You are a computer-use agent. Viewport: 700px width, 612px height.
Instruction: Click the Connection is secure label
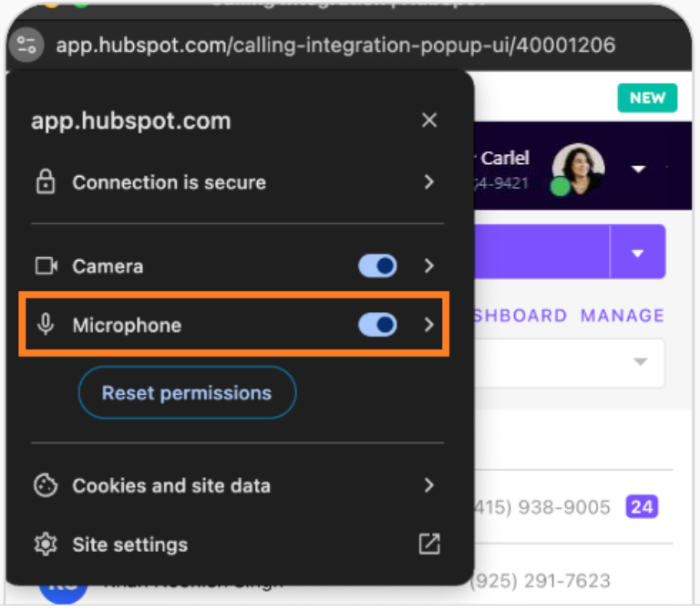coord(170,182)
